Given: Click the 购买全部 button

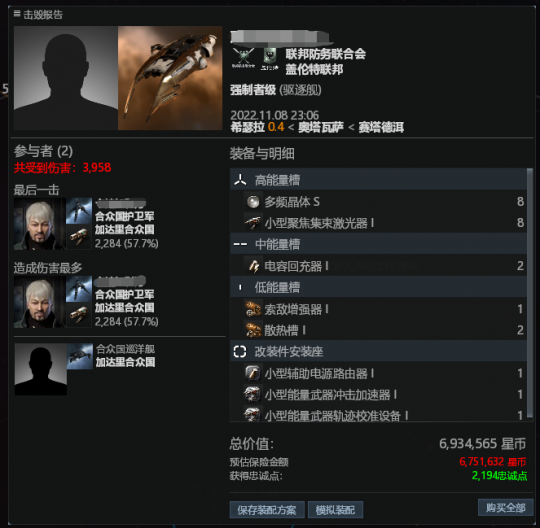Looking at the screenshot, I should (505, 507).
